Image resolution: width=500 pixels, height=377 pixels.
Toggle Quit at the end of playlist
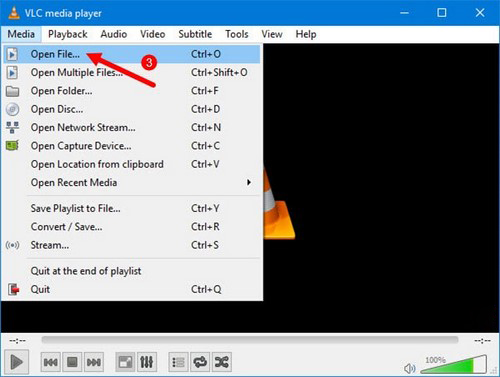point(132,271)
